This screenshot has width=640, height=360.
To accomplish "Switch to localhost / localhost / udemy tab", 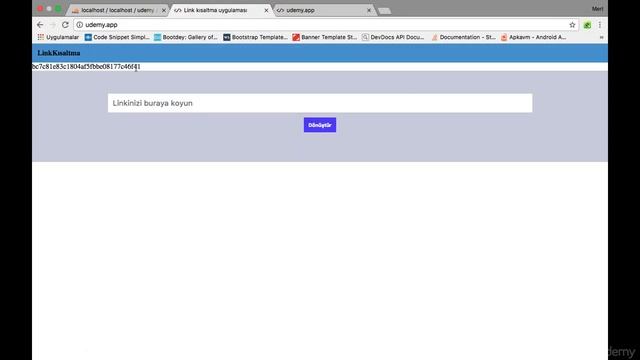I will (x=118, y=10).
